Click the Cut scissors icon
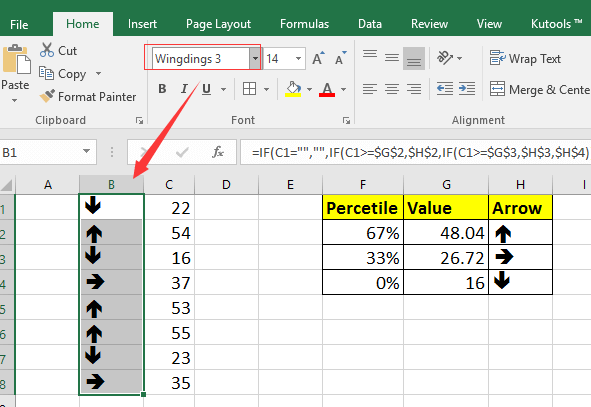 click(47, 50)
